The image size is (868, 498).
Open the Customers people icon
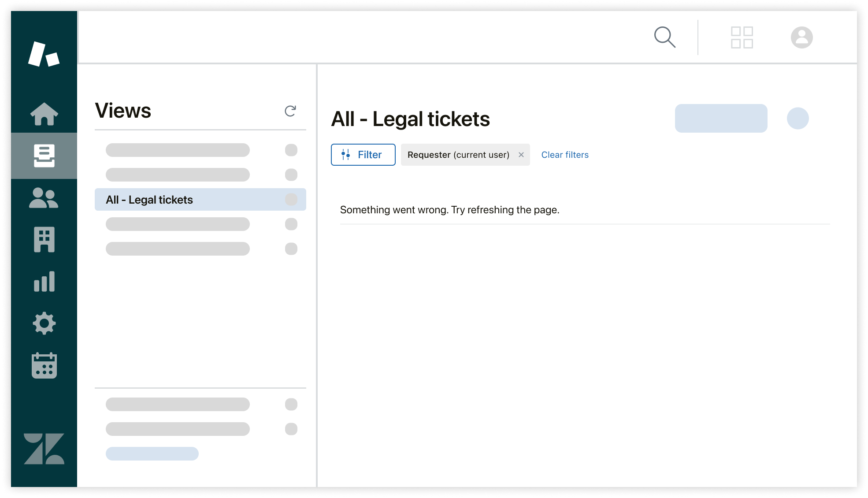click(44, 198)
